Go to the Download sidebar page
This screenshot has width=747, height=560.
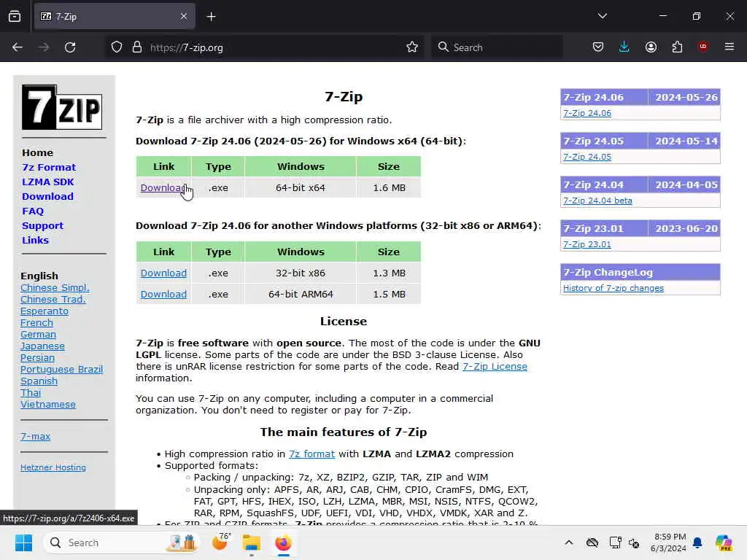[47, 196]
